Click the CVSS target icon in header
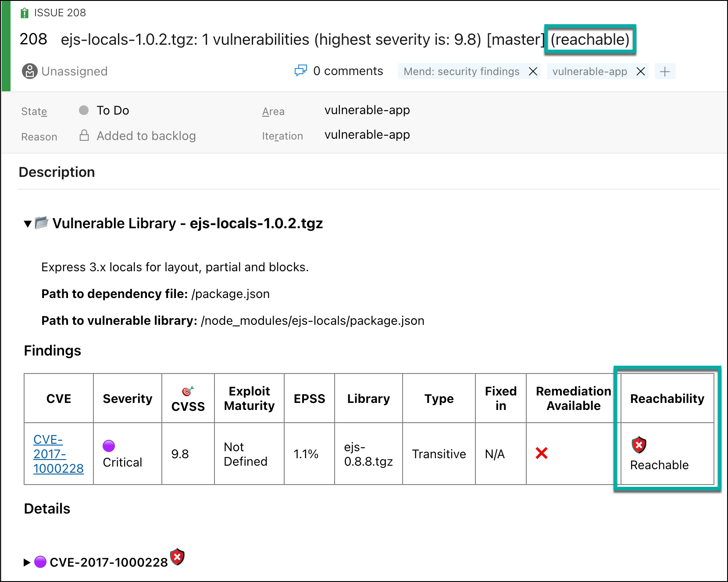 point(188,391)
